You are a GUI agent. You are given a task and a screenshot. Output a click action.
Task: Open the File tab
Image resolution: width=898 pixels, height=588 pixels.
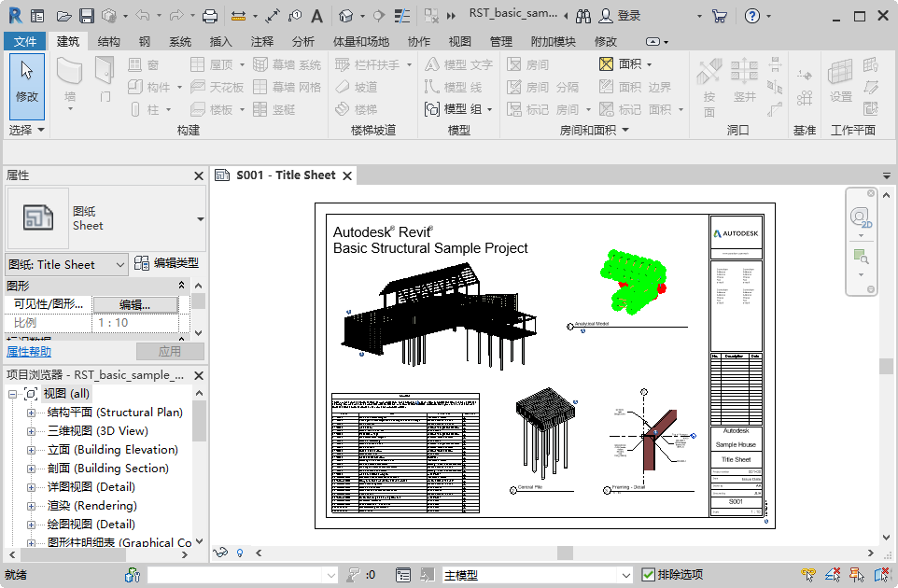point(25,41)
